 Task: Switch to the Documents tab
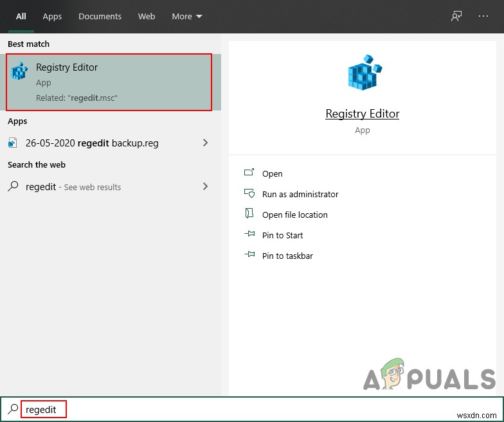tap(100, 17)
